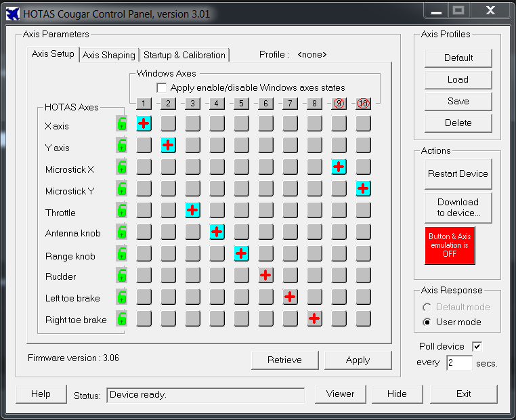Click the Save profile button
This screenshot has width=516, height=420.
[458, 102]
